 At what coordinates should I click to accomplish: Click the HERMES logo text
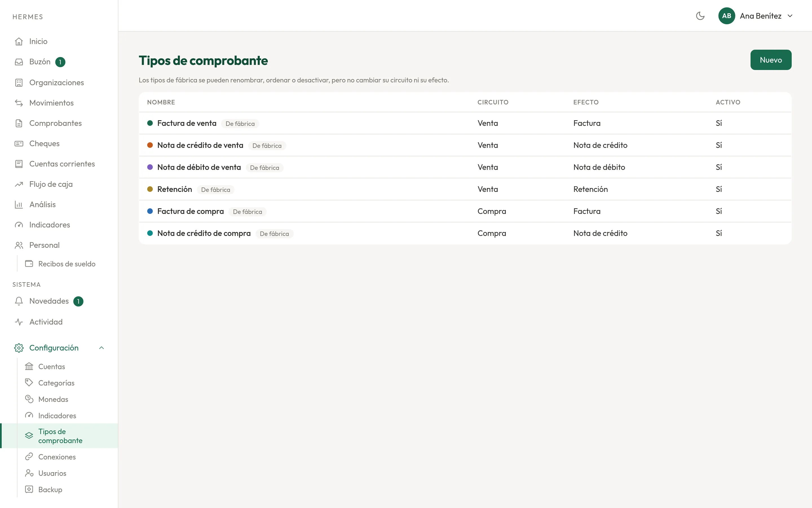[x=28, y=17]
